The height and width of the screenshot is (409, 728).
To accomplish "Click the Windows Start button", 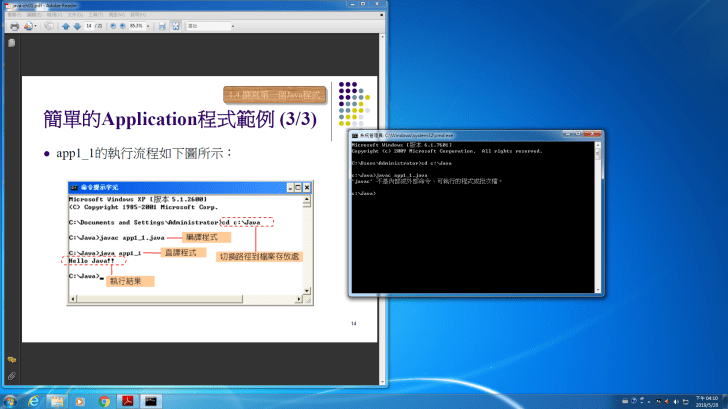I will point(10,400).
